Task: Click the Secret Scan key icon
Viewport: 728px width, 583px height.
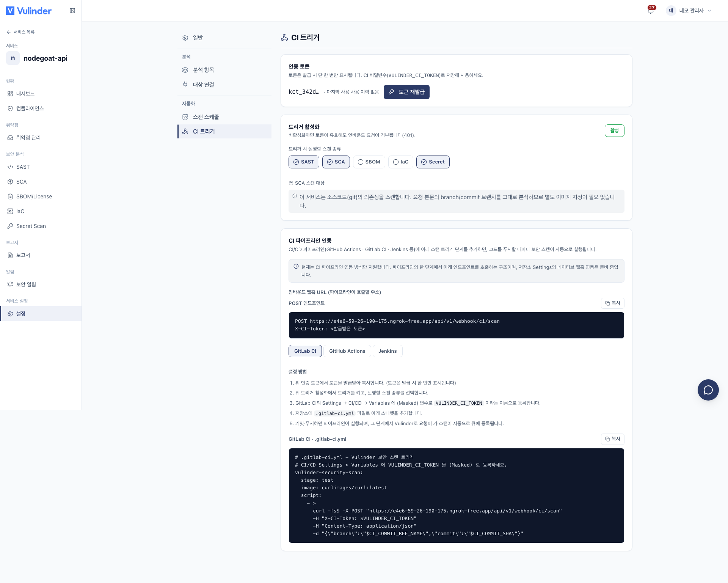Action: coord(10,226)
